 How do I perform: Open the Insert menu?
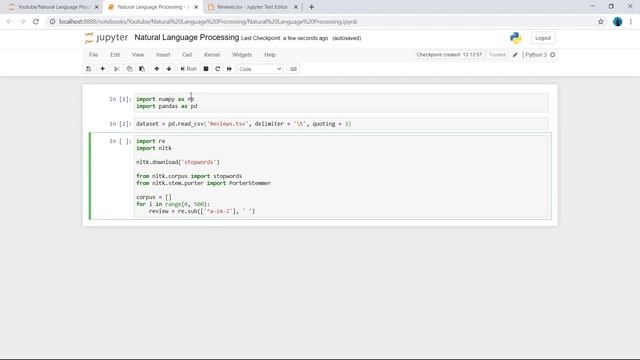pos(163,55)
